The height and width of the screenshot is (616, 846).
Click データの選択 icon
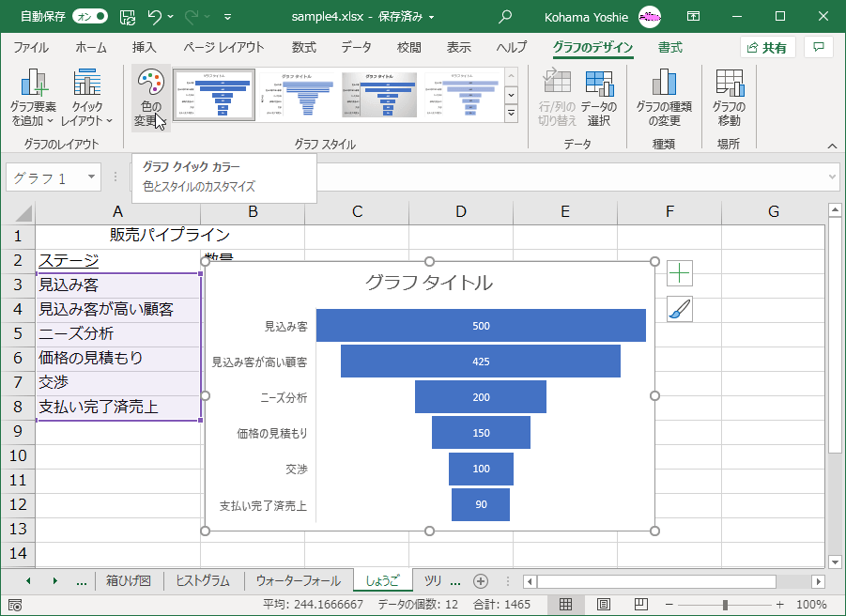click(599, 98)
